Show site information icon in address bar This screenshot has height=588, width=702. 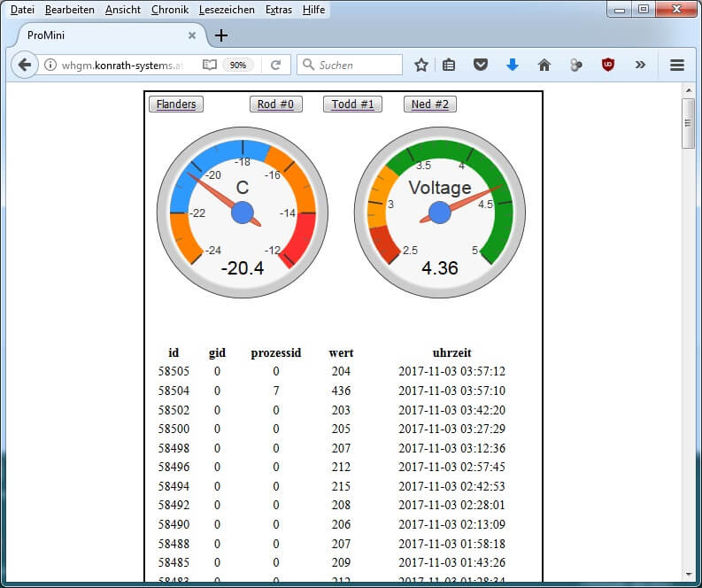click(50, 65)
